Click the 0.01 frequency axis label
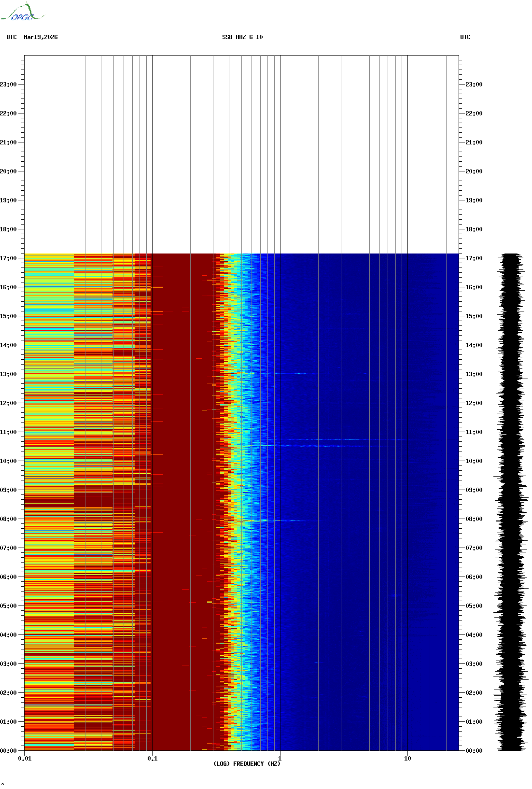 tap(25, 759)
